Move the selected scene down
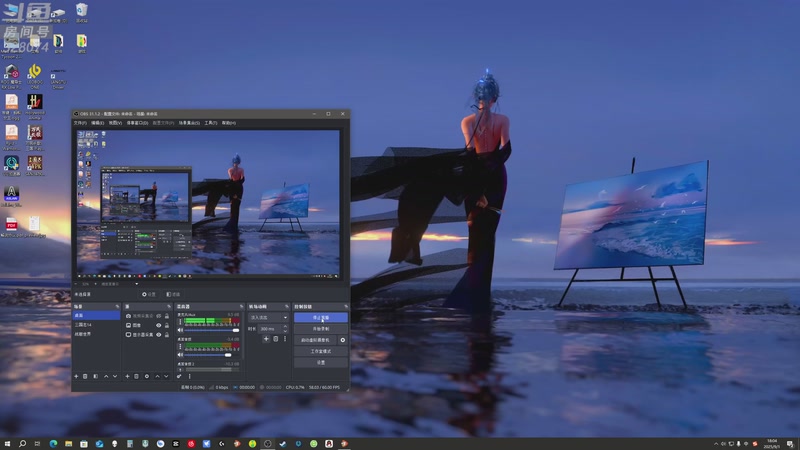Screen dimensions: 800x450 (115, 376)
